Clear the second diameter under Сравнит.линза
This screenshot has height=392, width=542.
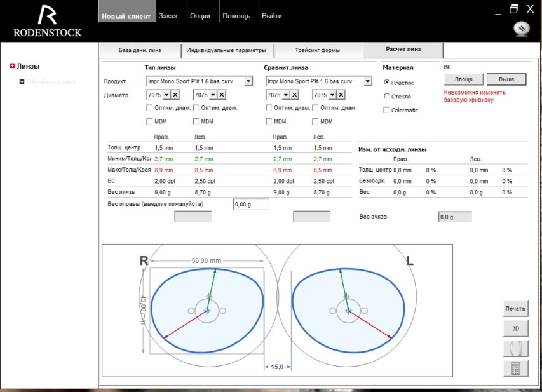point(341,95)
